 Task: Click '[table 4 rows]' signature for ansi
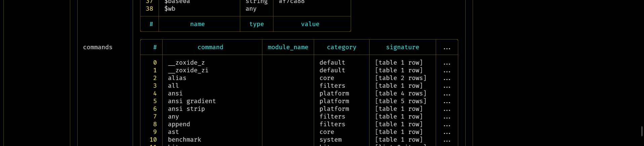tap(401, 93)
